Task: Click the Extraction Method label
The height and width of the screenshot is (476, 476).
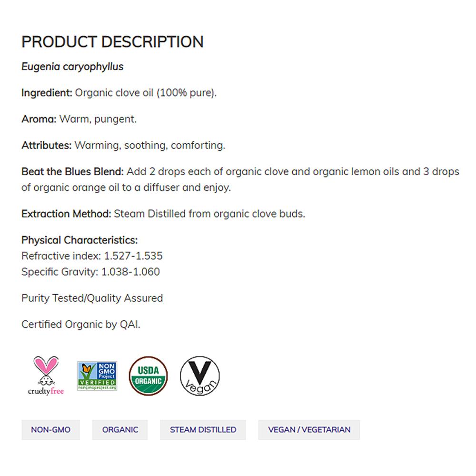Action: click(66, 214)
